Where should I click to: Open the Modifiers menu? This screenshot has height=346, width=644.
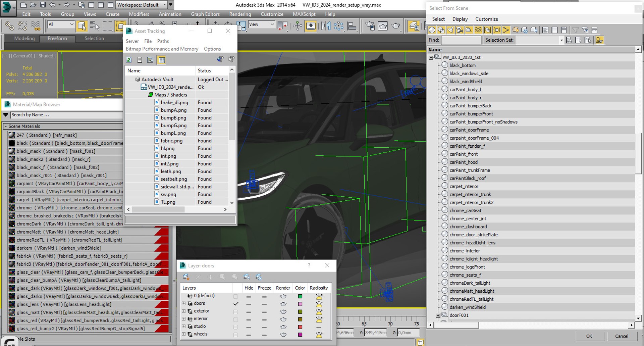point(139,14)
